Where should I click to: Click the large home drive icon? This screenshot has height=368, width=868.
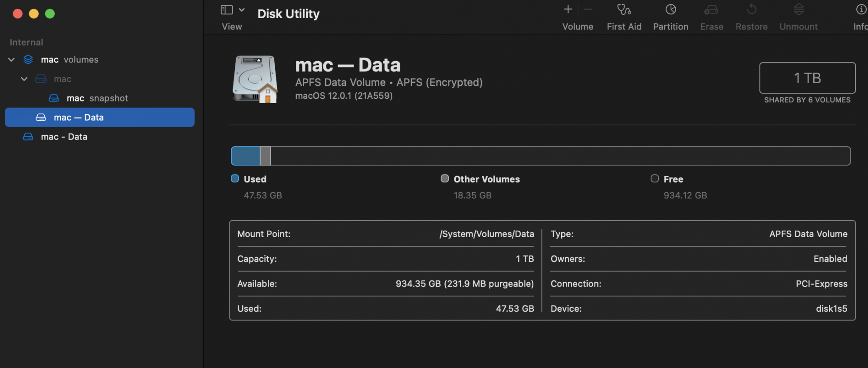[255, 79]
